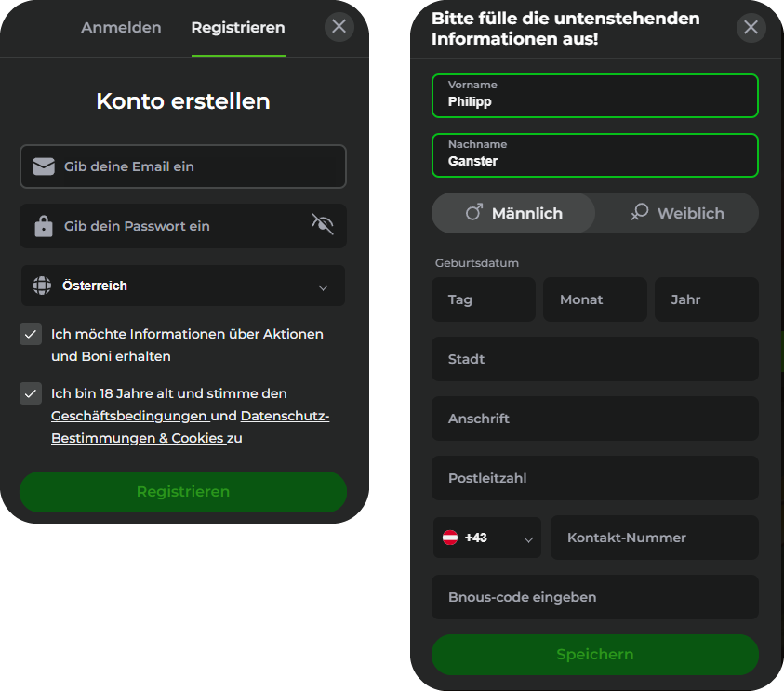Click the Bnous-code eingeben field

point(594,597)
